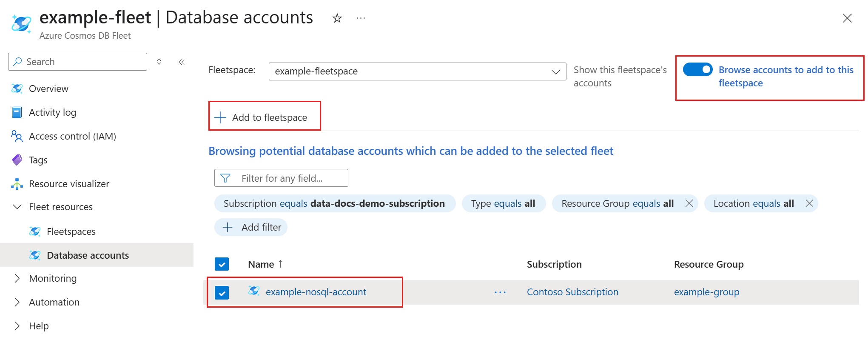Open row ellipsis for example-nosql-account
The height and width of the screenshot is (357, 868).
tap(500, 292)
